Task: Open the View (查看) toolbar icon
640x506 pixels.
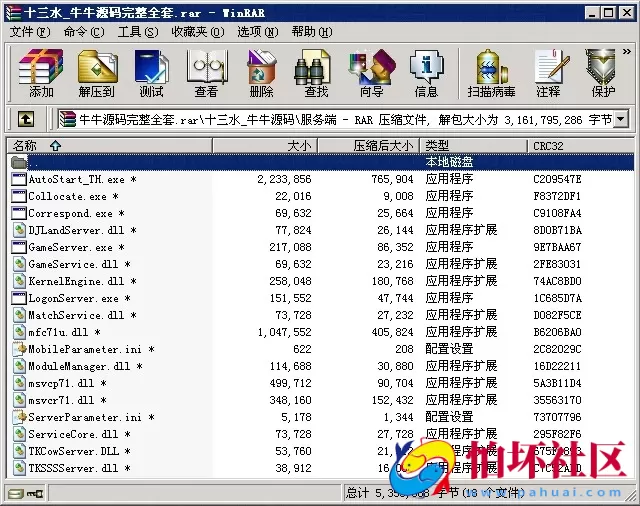Action: (206, 73)
